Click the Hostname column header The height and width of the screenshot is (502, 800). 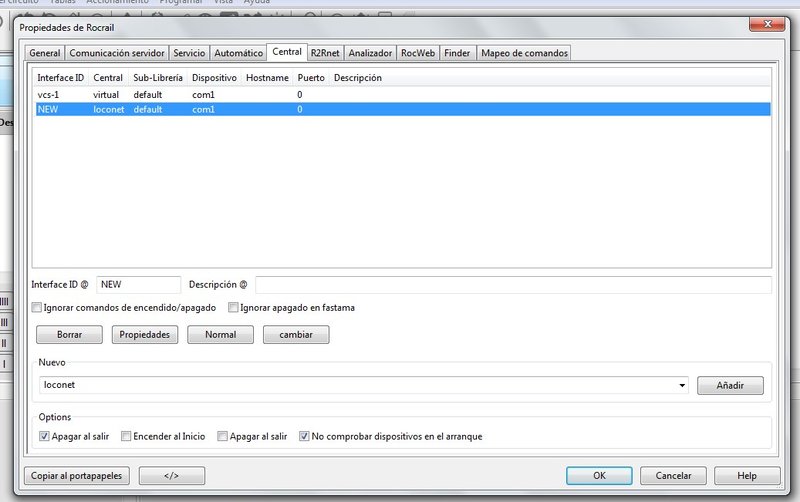[x=267, y=78]
